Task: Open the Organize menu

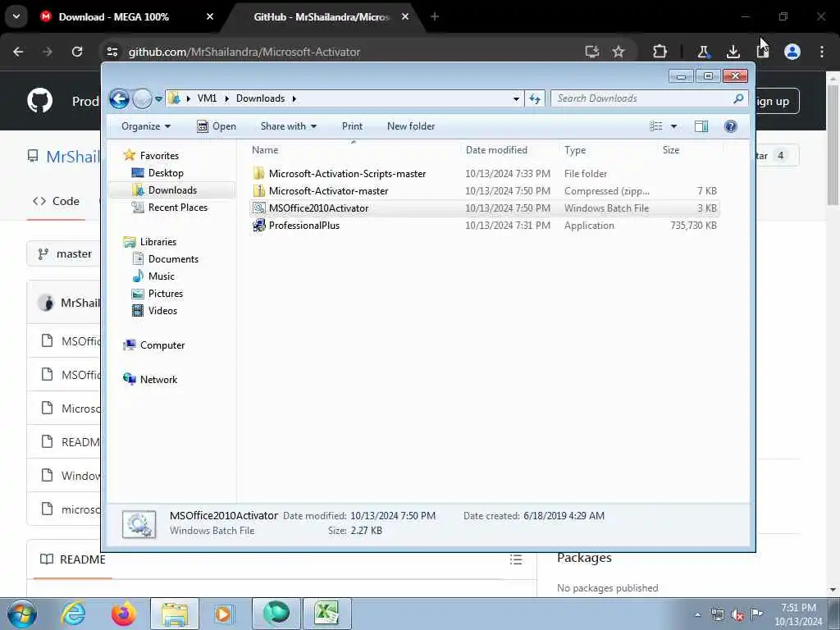Action: (146, 126)
